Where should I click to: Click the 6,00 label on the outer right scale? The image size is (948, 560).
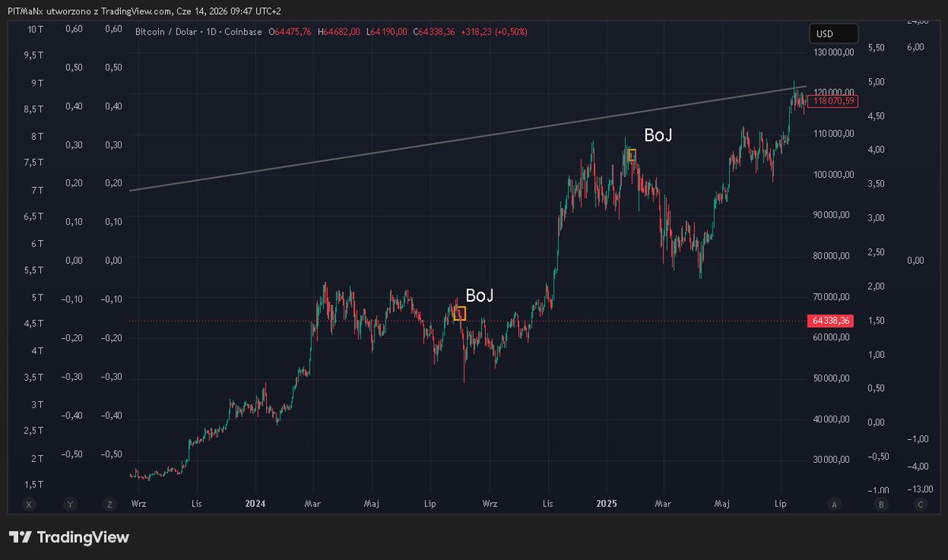point(916,47)
